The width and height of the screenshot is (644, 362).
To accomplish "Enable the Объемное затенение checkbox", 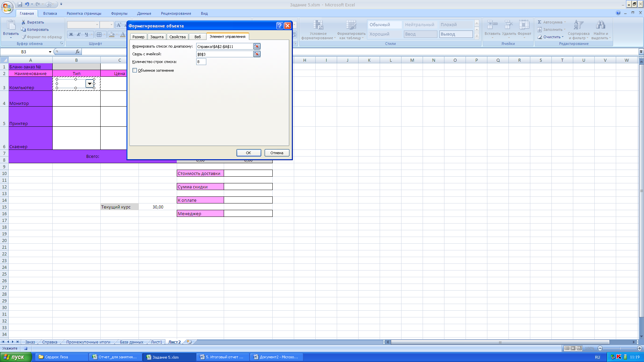I will click(x=135, y=70).
